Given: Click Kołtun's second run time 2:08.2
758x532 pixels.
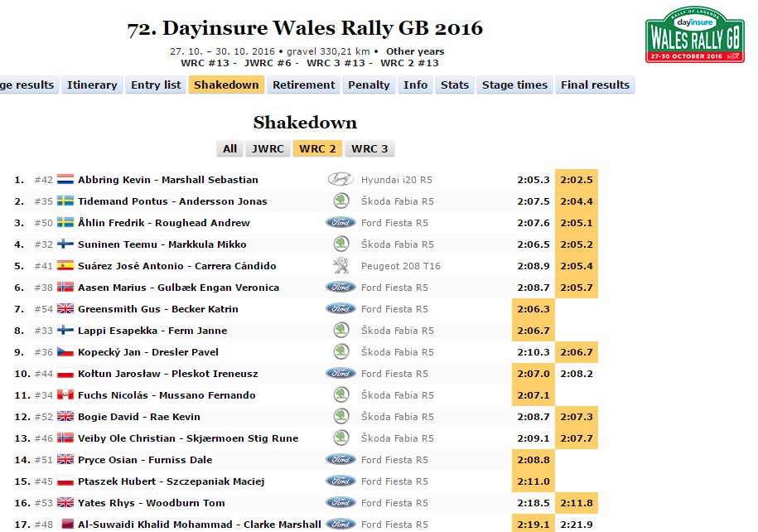Looking at the screenshot, I should [x=577, y=374].
